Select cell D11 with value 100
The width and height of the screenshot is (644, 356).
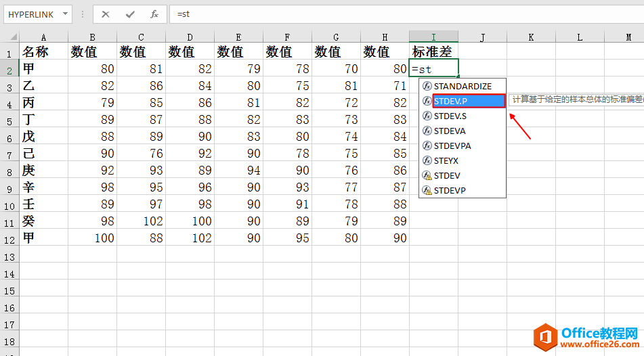point(190,221)
